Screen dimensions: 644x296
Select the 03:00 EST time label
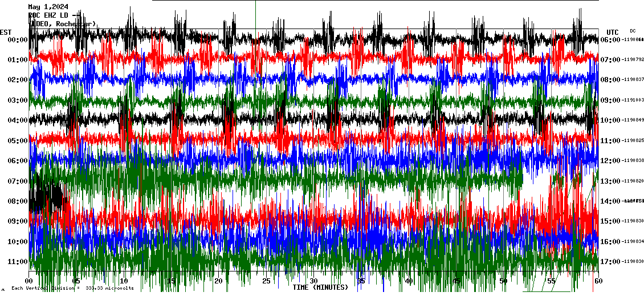click(x=17, y=100)
